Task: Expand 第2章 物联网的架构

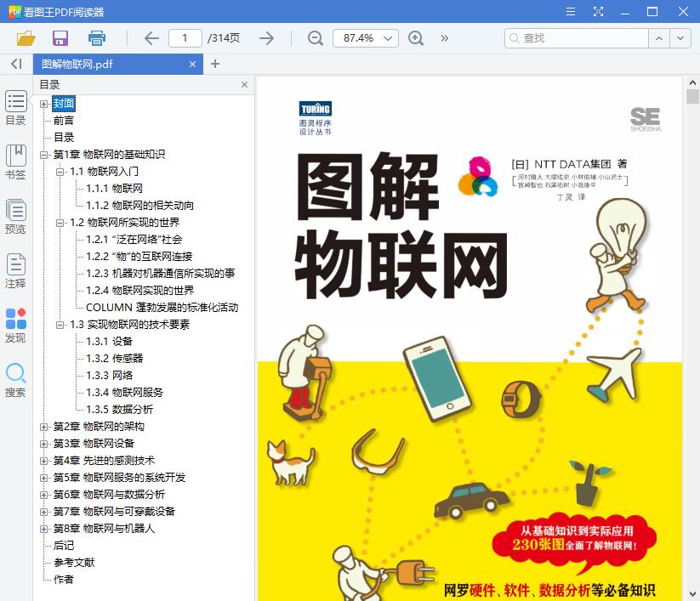Action: click(x=43, y=427)
